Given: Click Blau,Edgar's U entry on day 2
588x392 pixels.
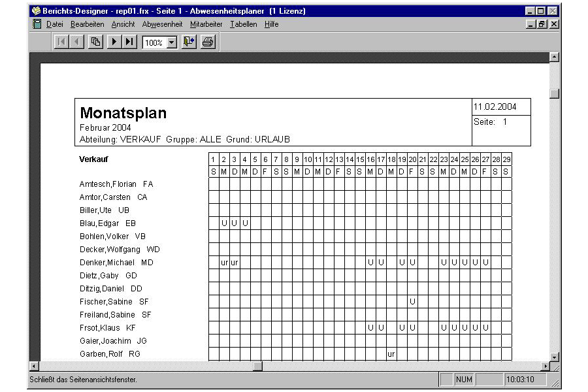Looking at the screenshot, I should coord(224,223).
